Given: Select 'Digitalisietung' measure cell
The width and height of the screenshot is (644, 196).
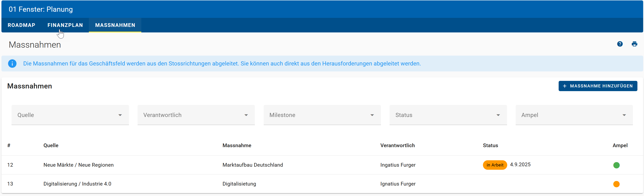Looking at the screenshot, I should [239, 184].
